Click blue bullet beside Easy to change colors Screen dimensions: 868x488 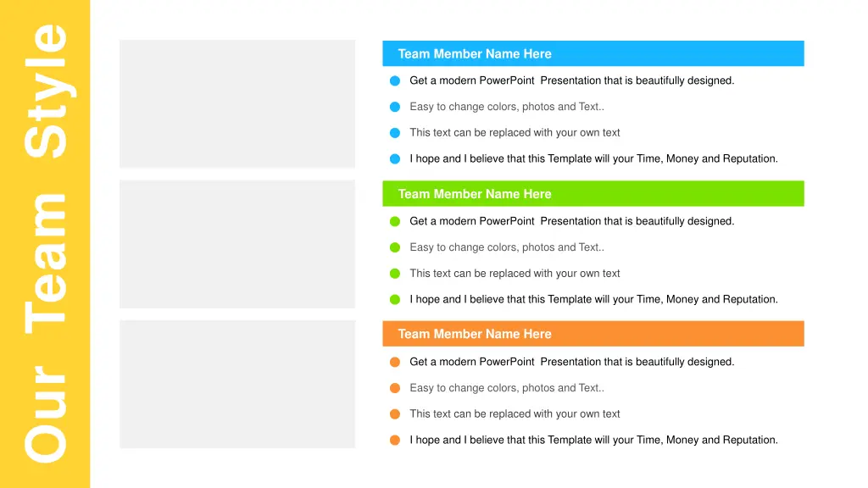click(x=395, y=107)
